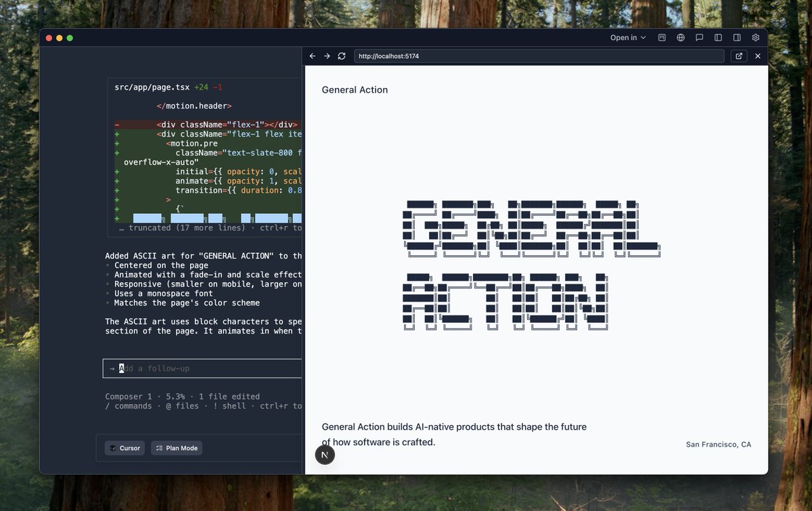Screen dimensions: 812x511
Task: Reload the localhost preview page
Action: coord(342,56)
